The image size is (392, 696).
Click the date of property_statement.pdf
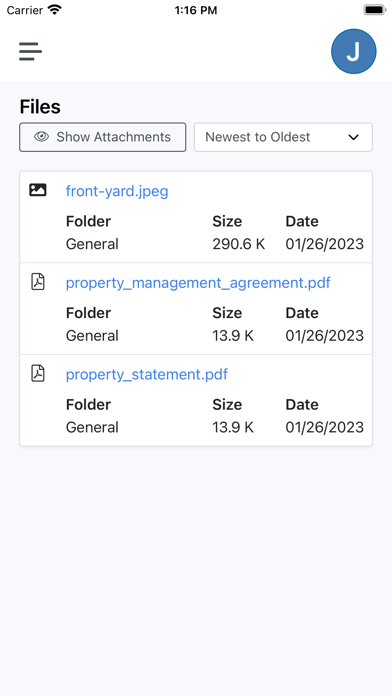325,427
